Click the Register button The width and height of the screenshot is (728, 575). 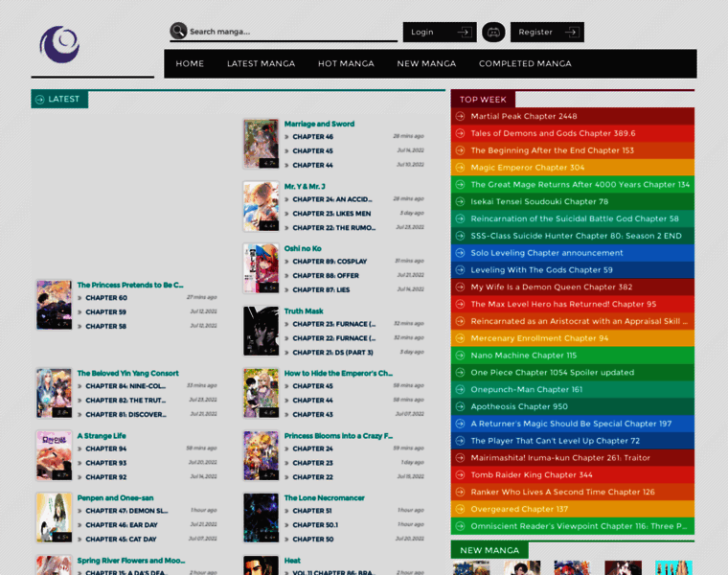coord(547,32)
